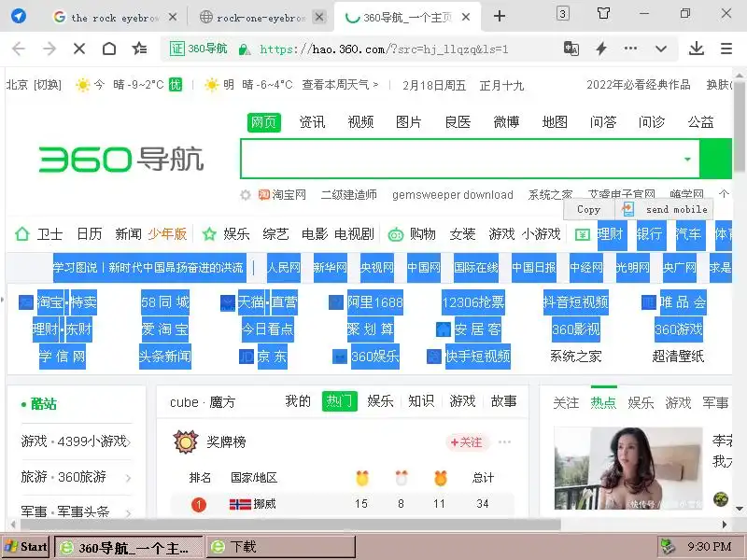This screenshot has height=560, width=747.
Task: Click the tab count indicator icon
Action: (563, 13)
